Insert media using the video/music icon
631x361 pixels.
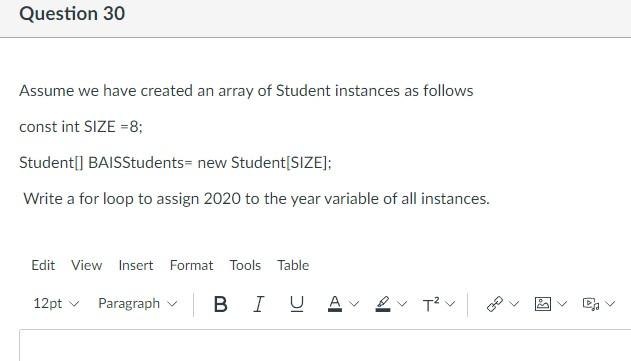591,304
